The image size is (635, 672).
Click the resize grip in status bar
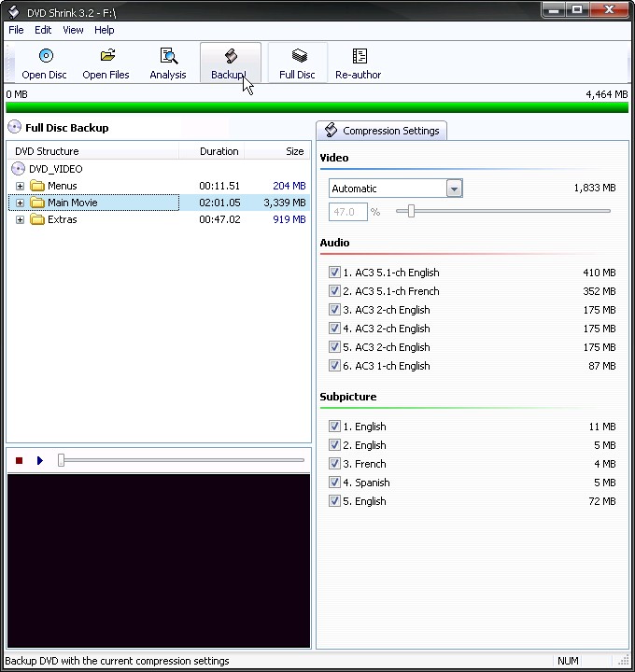point(624,661)
